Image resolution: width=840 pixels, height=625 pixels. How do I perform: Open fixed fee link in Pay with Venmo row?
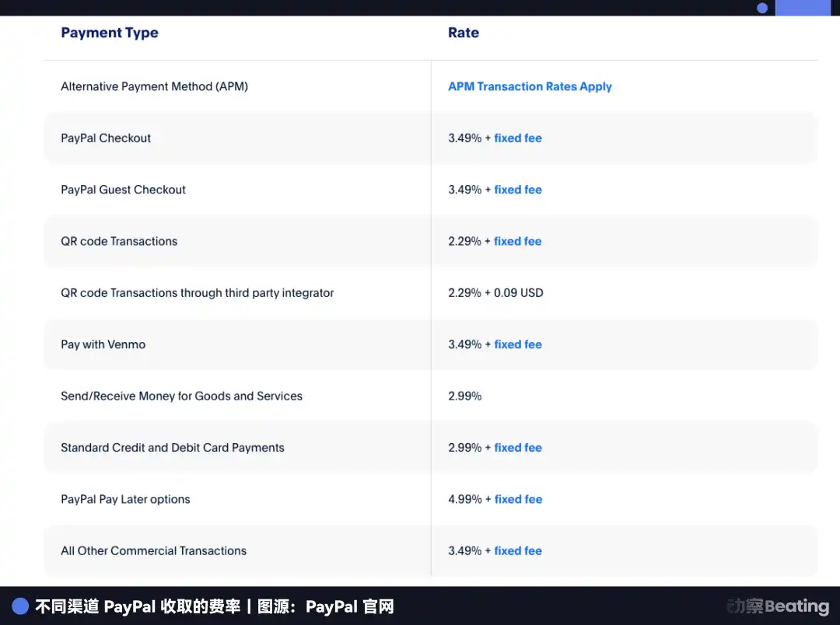click(x=518, y=344)
